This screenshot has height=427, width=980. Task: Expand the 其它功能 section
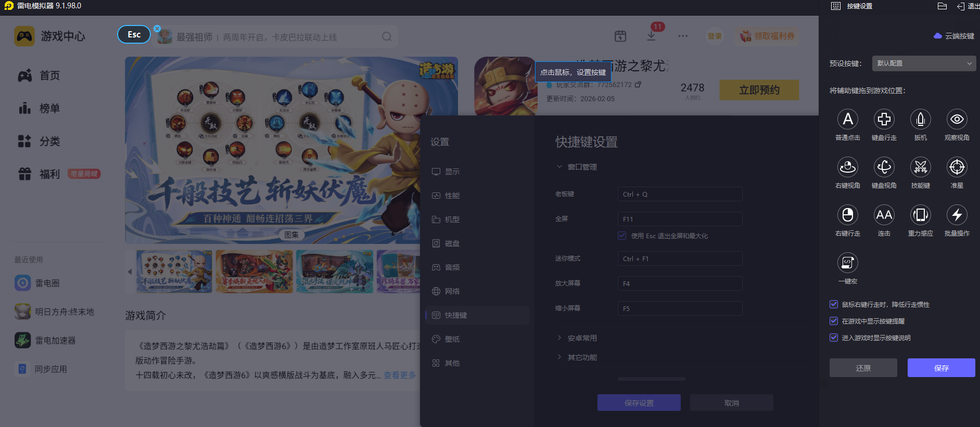click(577, 357)
